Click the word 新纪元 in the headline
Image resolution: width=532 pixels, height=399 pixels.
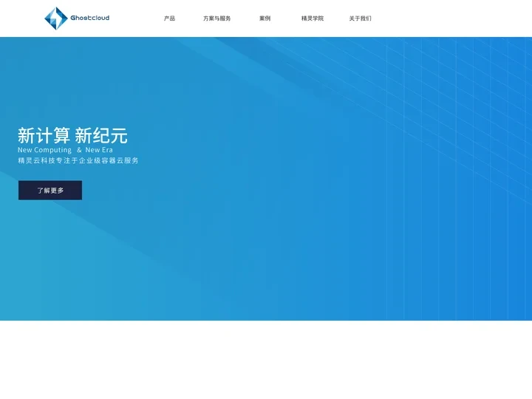[101, 135]
